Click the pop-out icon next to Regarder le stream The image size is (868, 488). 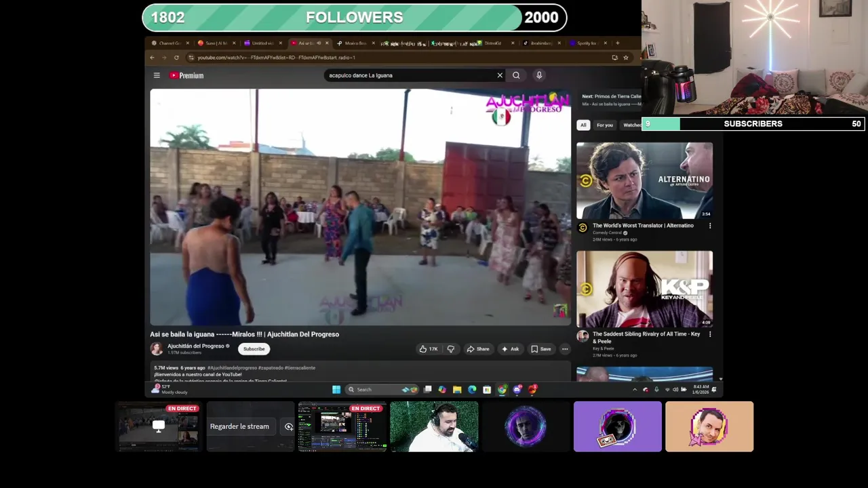(289, 426)
